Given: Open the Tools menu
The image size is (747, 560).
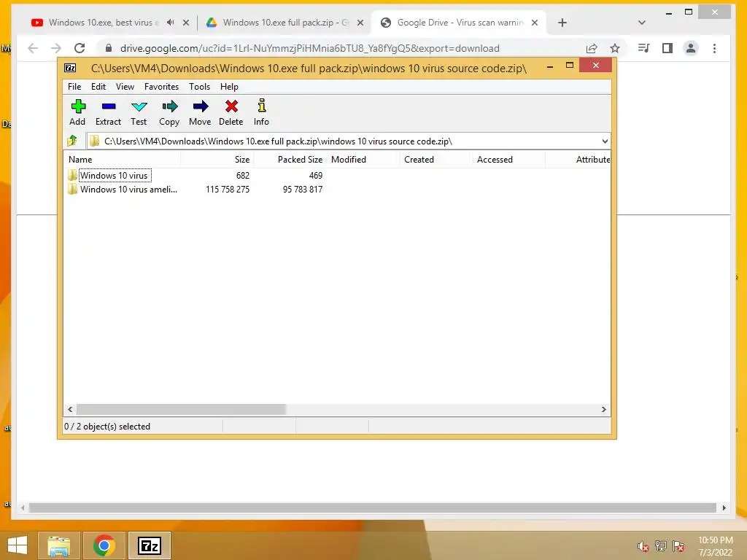Looking at the screenshot, I should tap(199, 87).
